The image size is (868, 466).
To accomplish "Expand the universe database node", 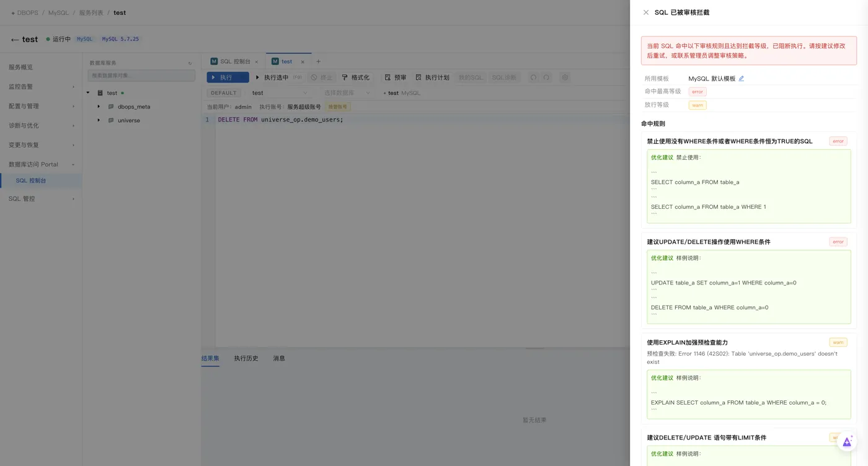I will click(99, 120).
